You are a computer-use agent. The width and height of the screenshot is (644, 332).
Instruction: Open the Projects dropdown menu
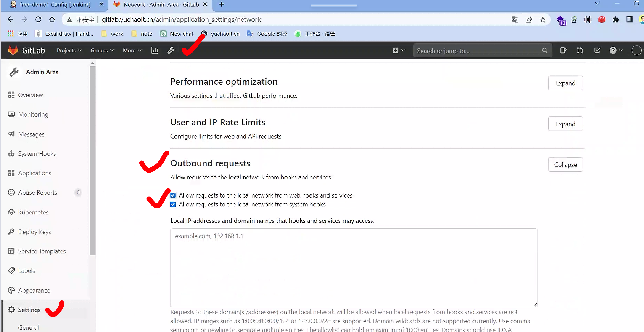click(x=69, y=50)
